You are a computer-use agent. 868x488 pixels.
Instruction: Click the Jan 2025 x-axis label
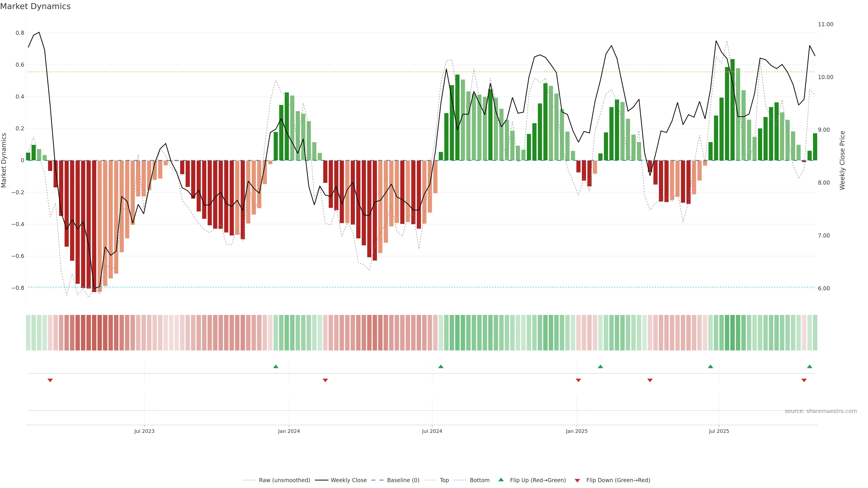(x=577, y=431)
